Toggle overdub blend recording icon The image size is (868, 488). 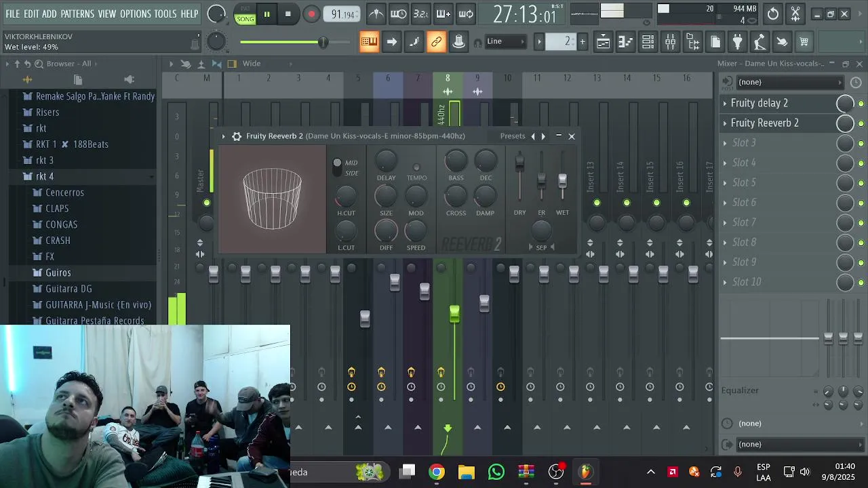pos(443,14)
